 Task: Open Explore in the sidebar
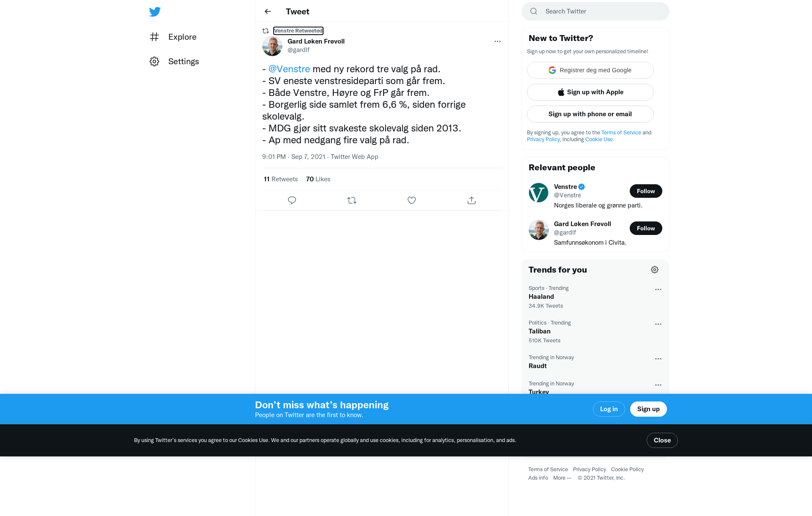point(173,37)
